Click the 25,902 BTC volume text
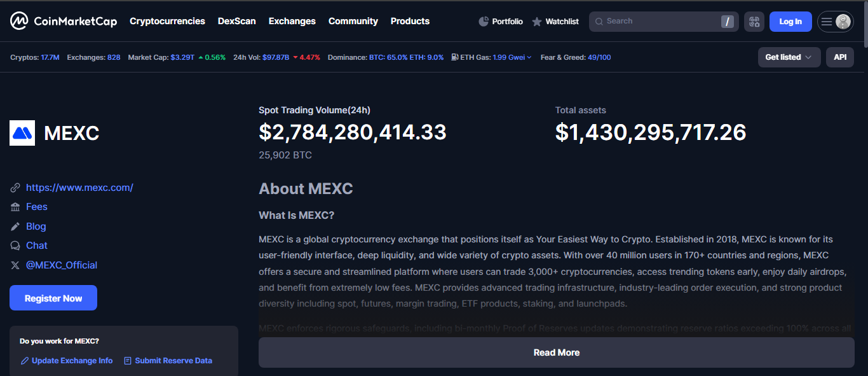868x376 pixels. pyautogui.click(x=285, y=155)
